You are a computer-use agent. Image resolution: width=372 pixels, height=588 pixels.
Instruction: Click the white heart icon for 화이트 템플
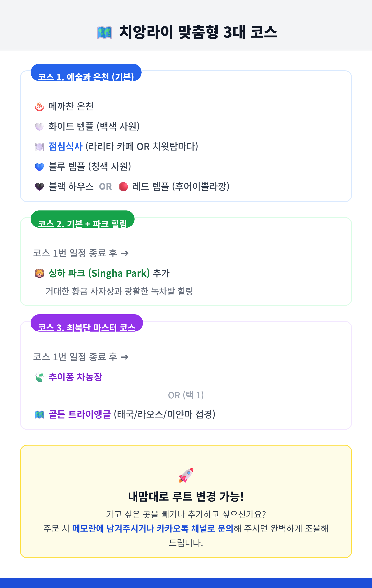(x=39, y=127)
